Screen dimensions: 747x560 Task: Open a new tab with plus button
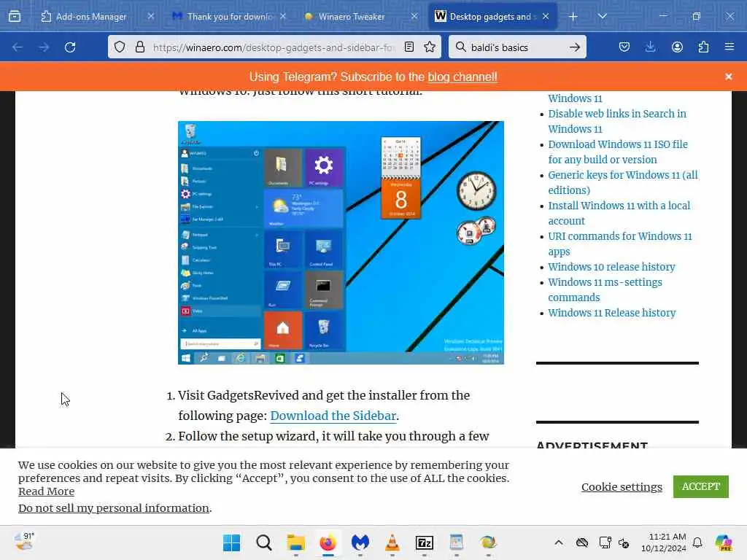click(x=573, y=17)
